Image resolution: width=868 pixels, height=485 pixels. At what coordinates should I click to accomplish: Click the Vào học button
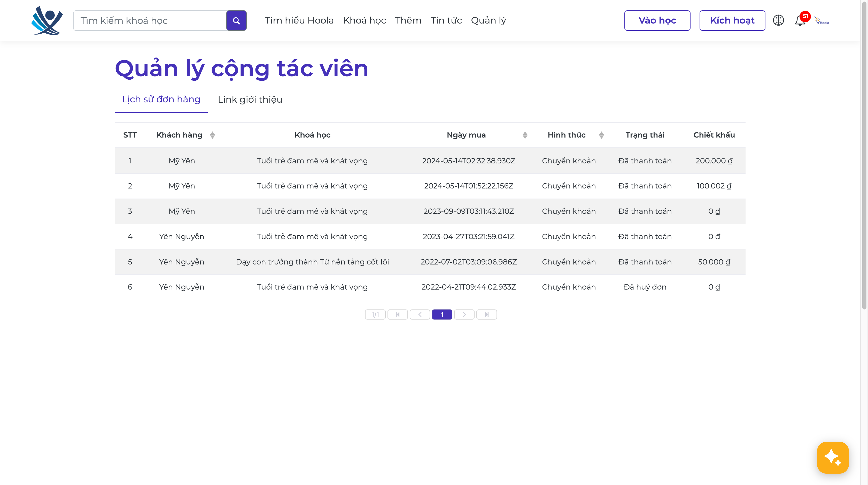[657, 20]
